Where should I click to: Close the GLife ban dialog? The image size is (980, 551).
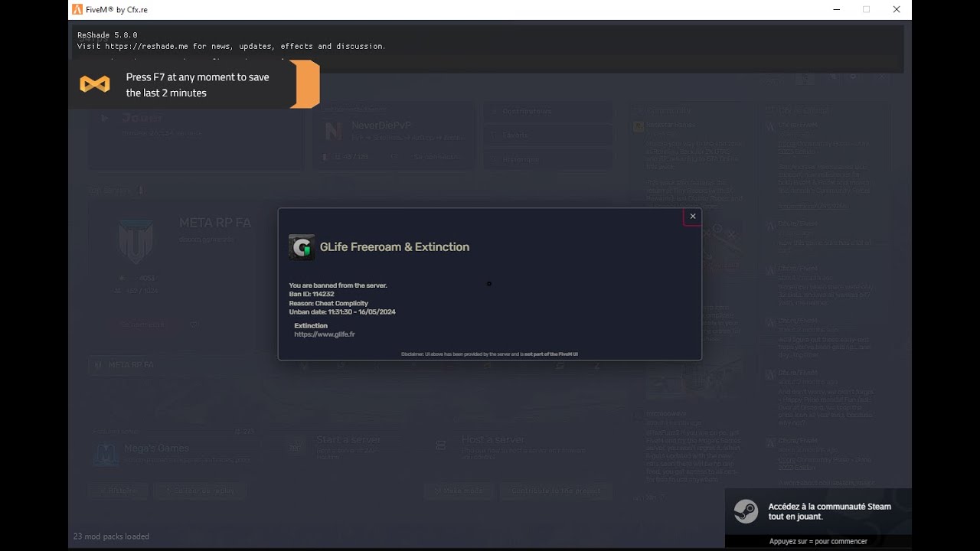(693, 217)
